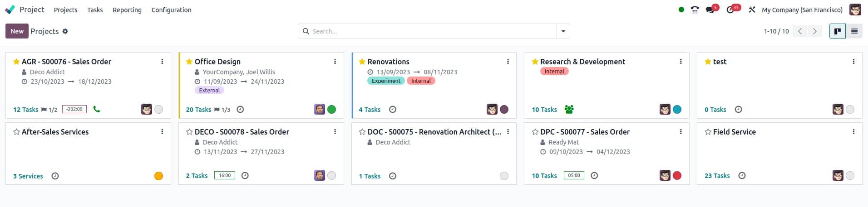Click the New project button

point(17,31)
